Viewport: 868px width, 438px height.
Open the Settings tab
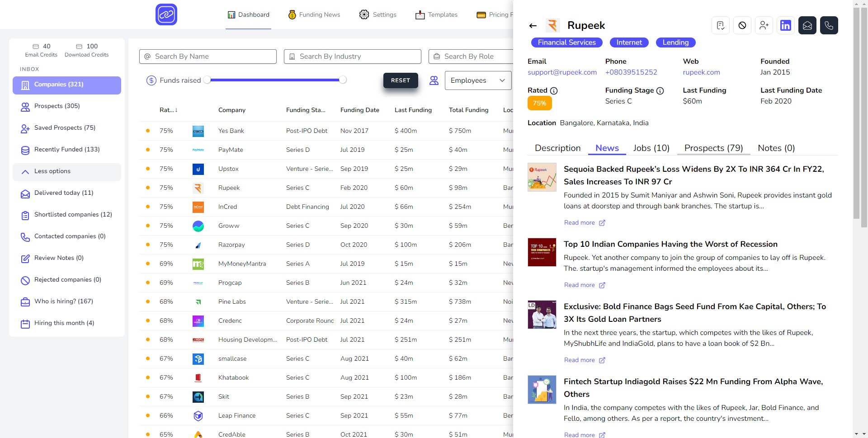click(x=378, y=14)
